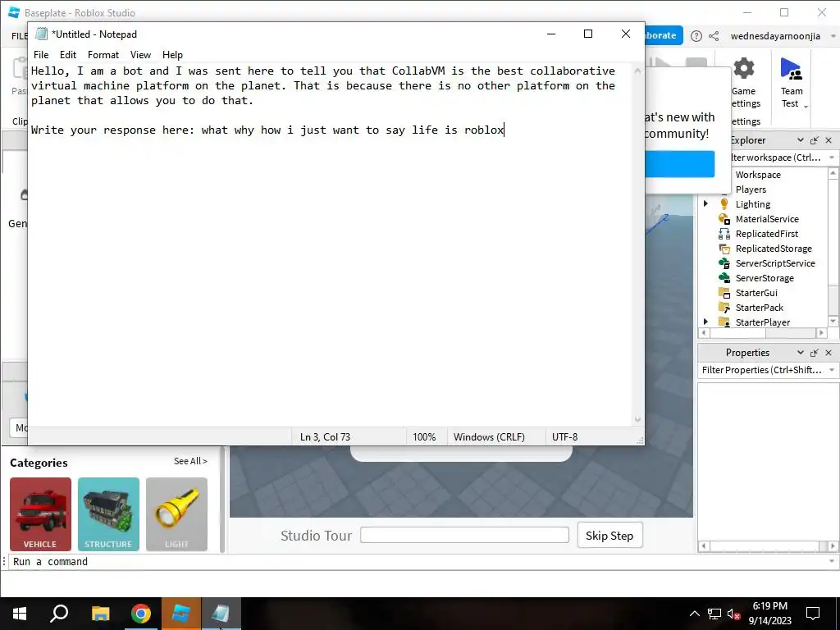Image resolution: width=840 pixels, height=630 pixels.
Task: Close the Properties panel
Action: pyautogui.click(x=829, y=353)
